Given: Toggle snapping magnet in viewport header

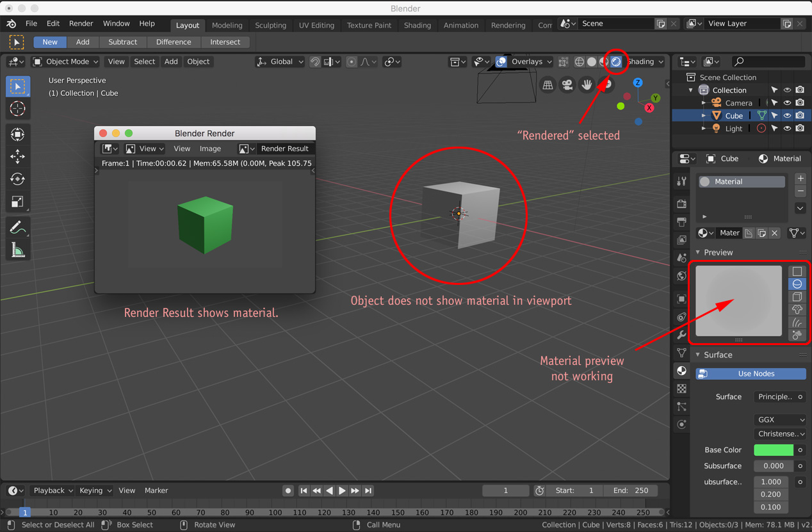Looking at the screenshot, I should pyautogui.click(x=315, y=61).
